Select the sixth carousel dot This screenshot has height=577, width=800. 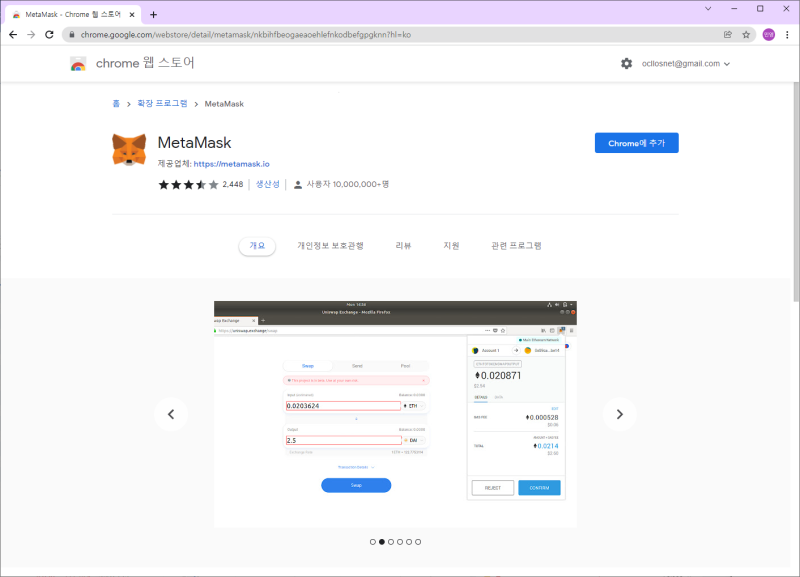click(418, 542)
